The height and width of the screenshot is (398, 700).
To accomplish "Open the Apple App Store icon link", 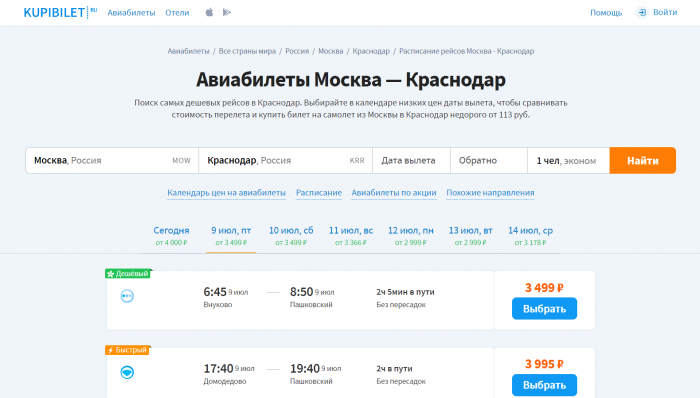I will (209, 12).
